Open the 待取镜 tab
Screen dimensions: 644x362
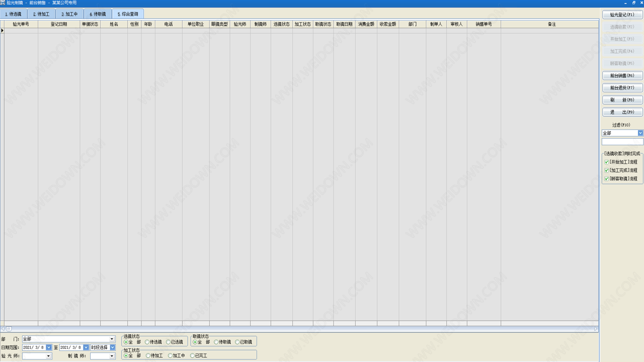98,14
